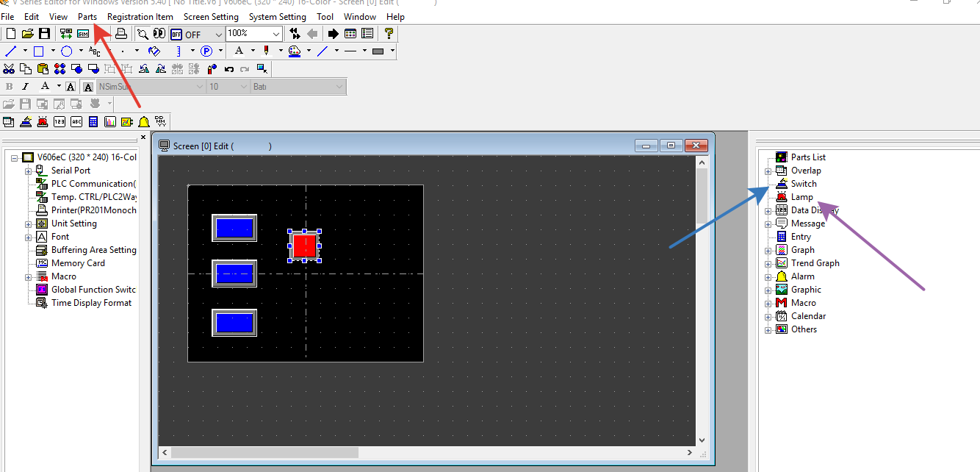Toggle Italic text formatting
980x472 pixels.
[26, 87]
